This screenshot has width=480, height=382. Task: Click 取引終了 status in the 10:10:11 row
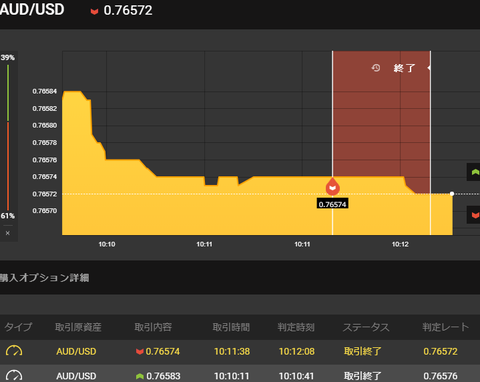pos(362,376)
